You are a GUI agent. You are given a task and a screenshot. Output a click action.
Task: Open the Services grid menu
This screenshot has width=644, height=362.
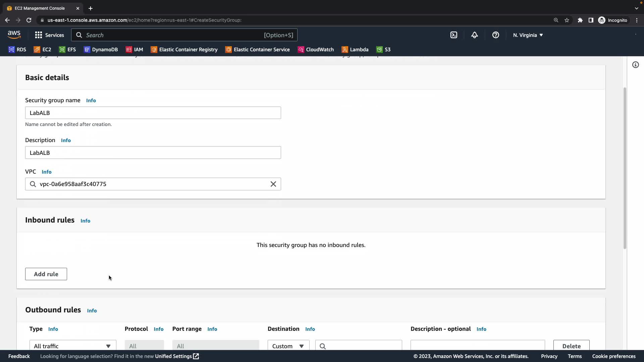coord(49,35)
